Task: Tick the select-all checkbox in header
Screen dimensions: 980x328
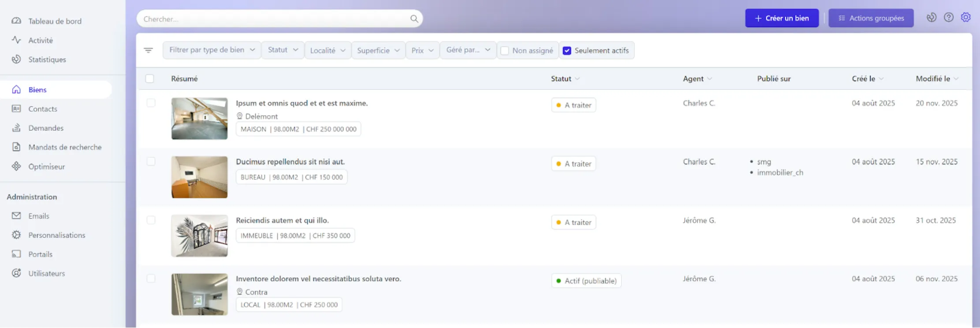Action: [x=150, y=79]
